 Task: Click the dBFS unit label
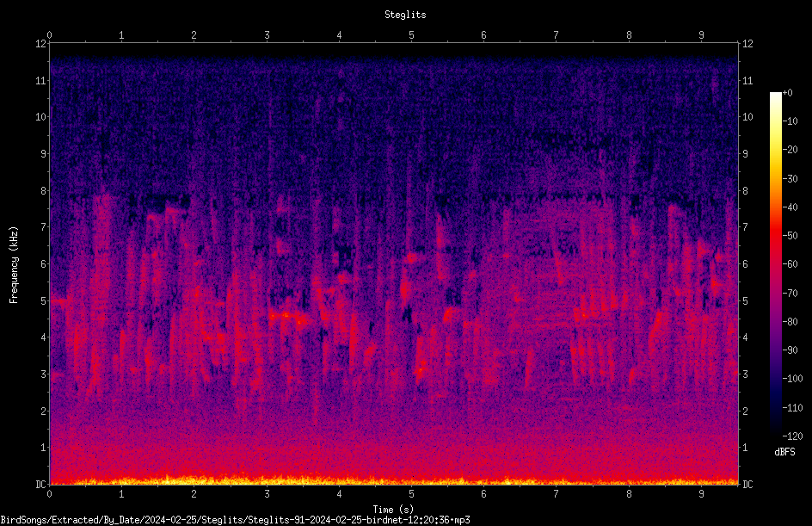[x=784, y=452]
